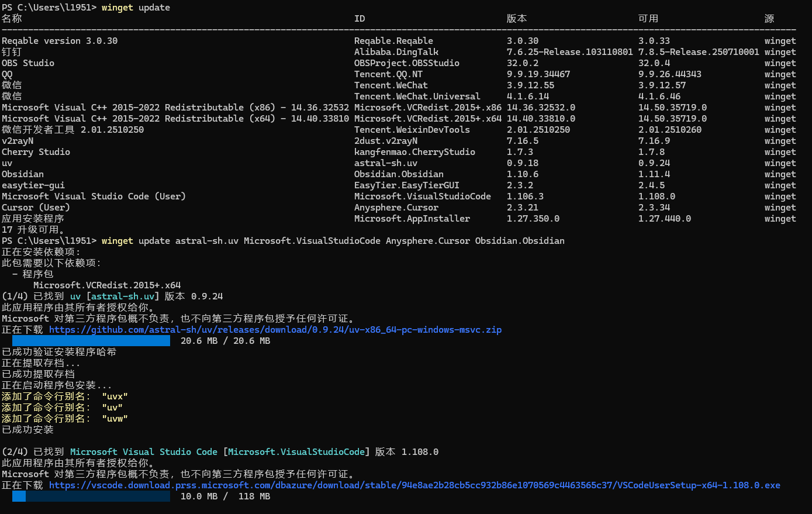Click the Microsoft.AppInstaller ID text
The height and width of the screenshot is (514, 812).
tap(412, 219)
